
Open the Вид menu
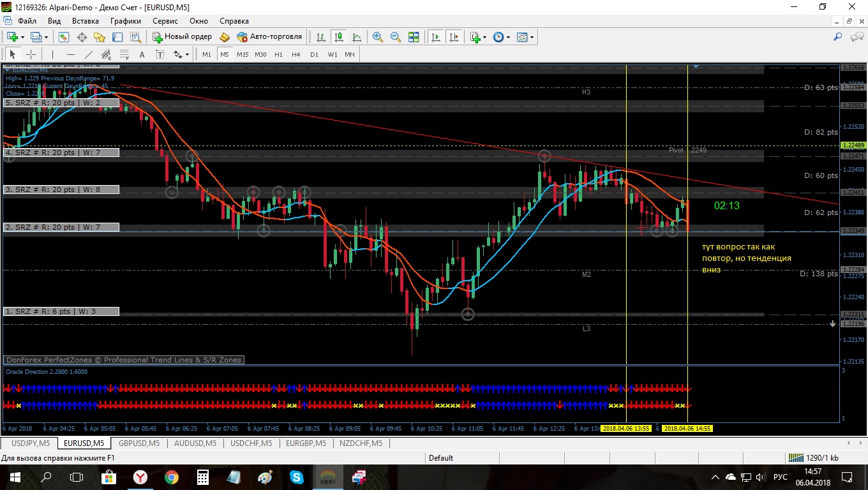54,21
